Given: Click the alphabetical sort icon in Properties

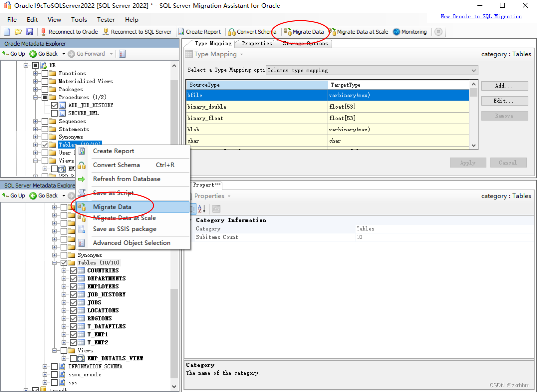Looking at the screenshot, I should click(202, 208).
